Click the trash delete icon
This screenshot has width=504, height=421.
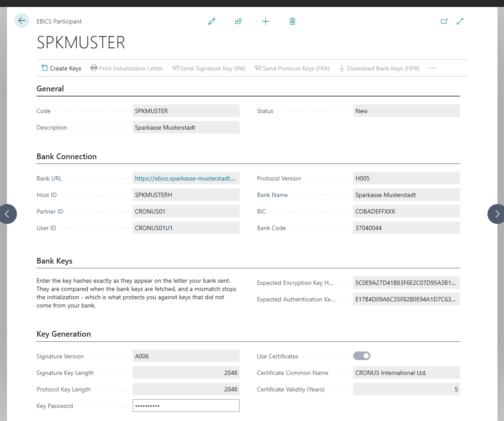[292, 22]
